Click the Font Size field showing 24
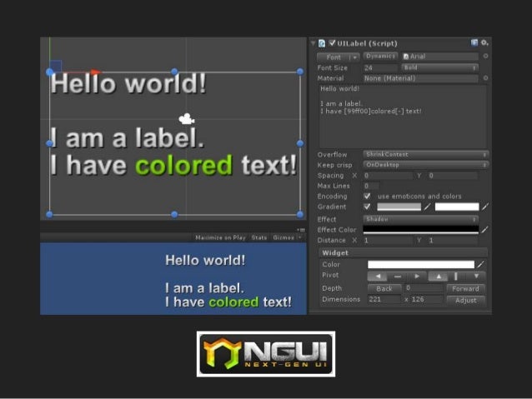 (380, 67)
